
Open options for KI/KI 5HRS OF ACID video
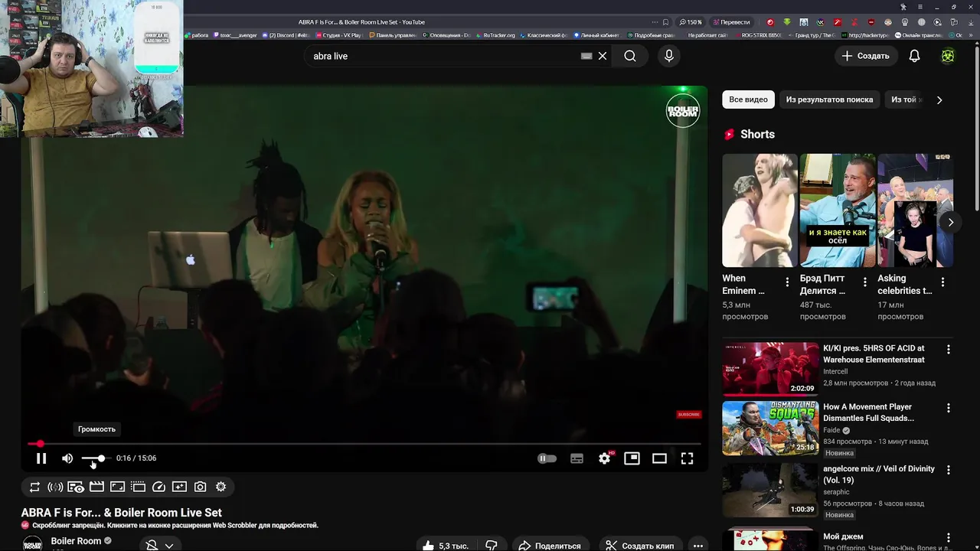pos(948,349)
